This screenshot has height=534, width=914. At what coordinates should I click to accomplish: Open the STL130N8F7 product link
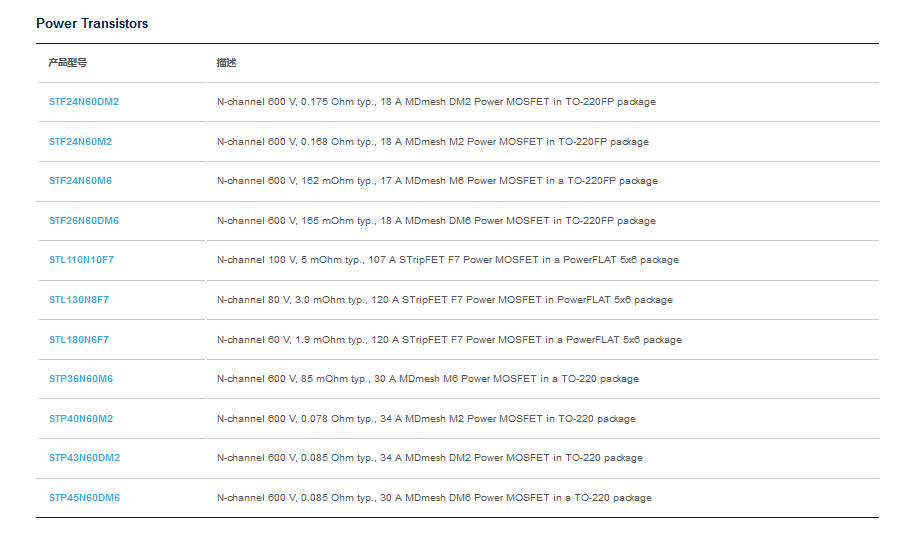[79, 300]
